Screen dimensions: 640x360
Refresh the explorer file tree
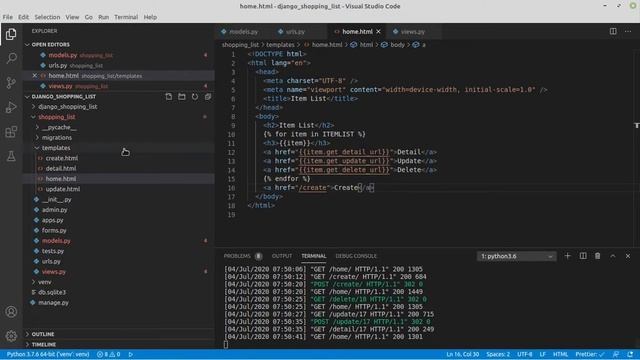click(x=195, y=97)
